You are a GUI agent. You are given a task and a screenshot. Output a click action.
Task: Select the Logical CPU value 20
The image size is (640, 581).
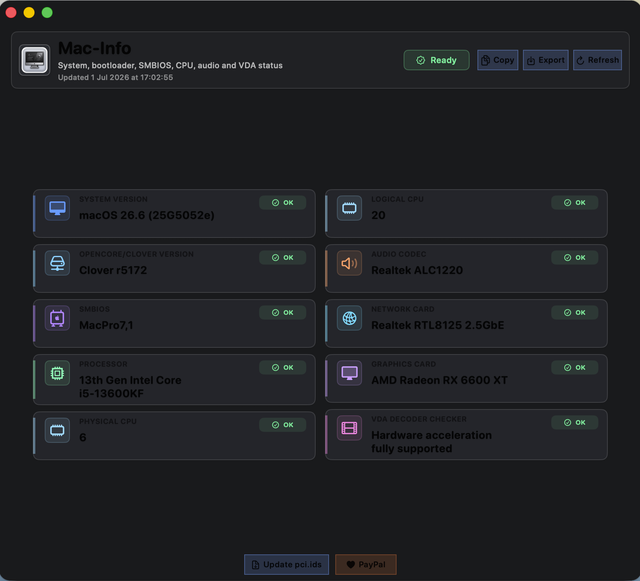coord(378,215)
